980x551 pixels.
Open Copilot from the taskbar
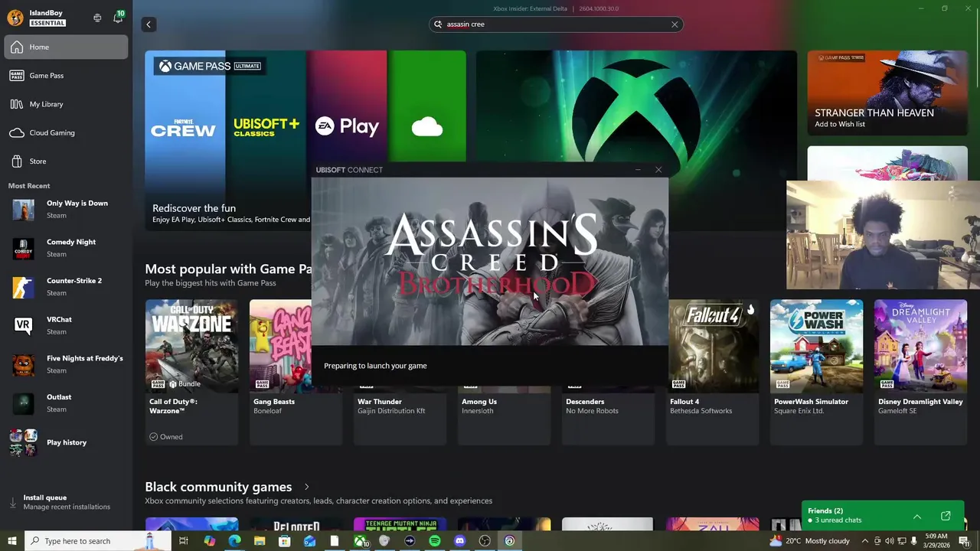click(210, 541)
